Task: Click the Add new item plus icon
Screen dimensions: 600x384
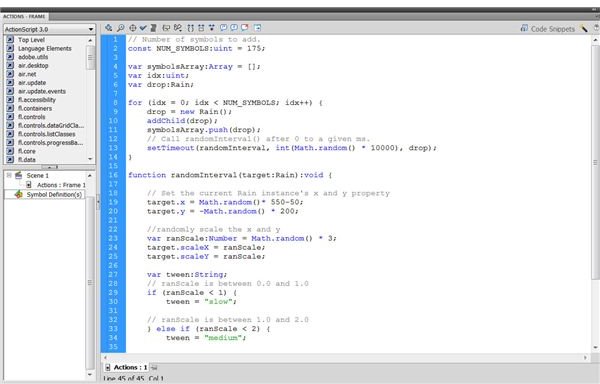Action: point(109,28)
